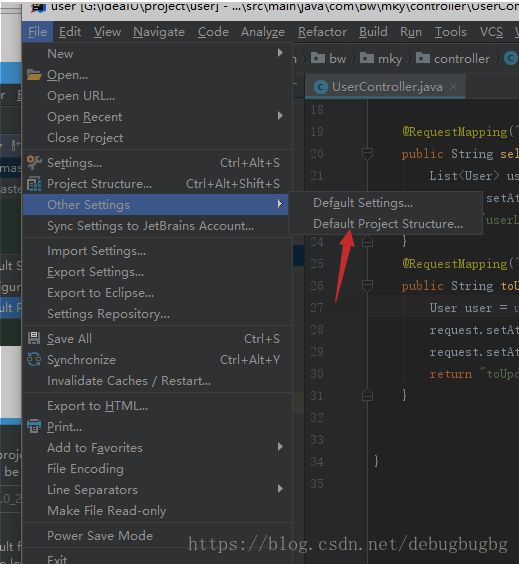Open the Refactor menu
This screenshot has width=519, height=564.
(x=322, y=32)
